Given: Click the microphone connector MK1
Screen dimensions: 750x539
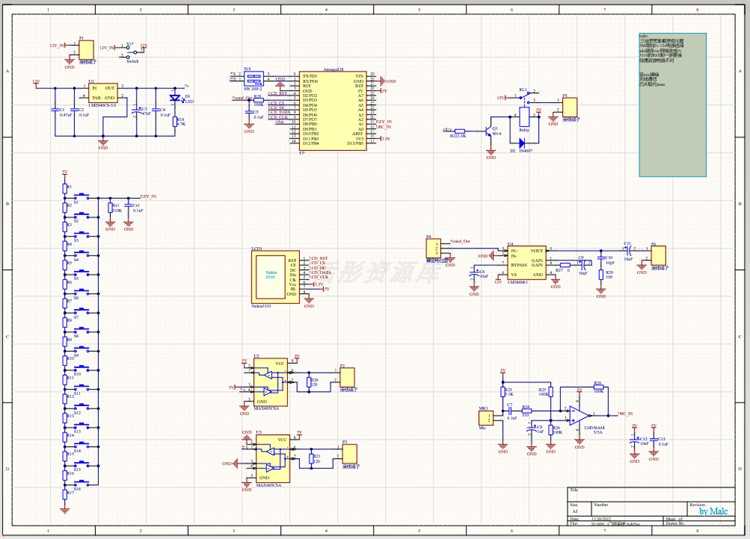Looking at the screenshot, I should (486, 418).
